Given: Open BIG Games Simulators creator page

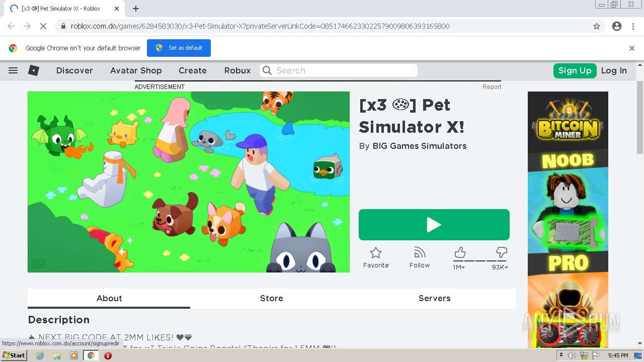Looking at the screenshot, I should click(420, 146).
